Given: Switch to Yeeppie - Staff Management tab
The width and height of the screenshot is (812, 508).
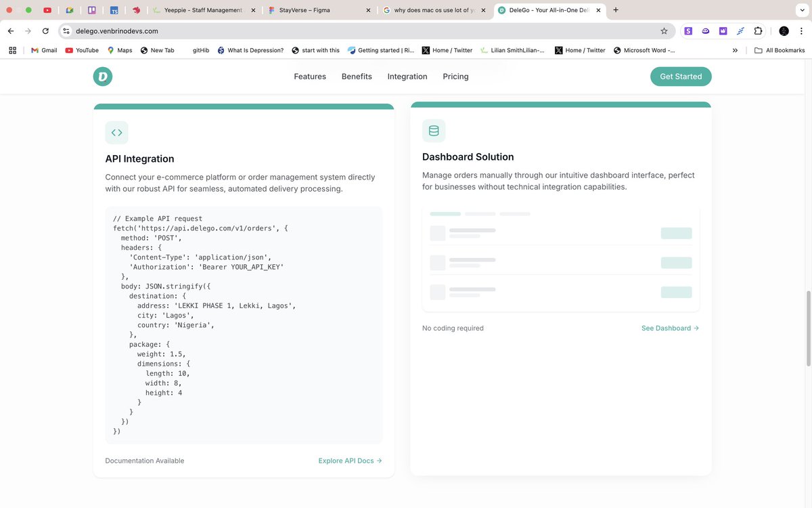Looking at the screenshot, I should point(203,10).
